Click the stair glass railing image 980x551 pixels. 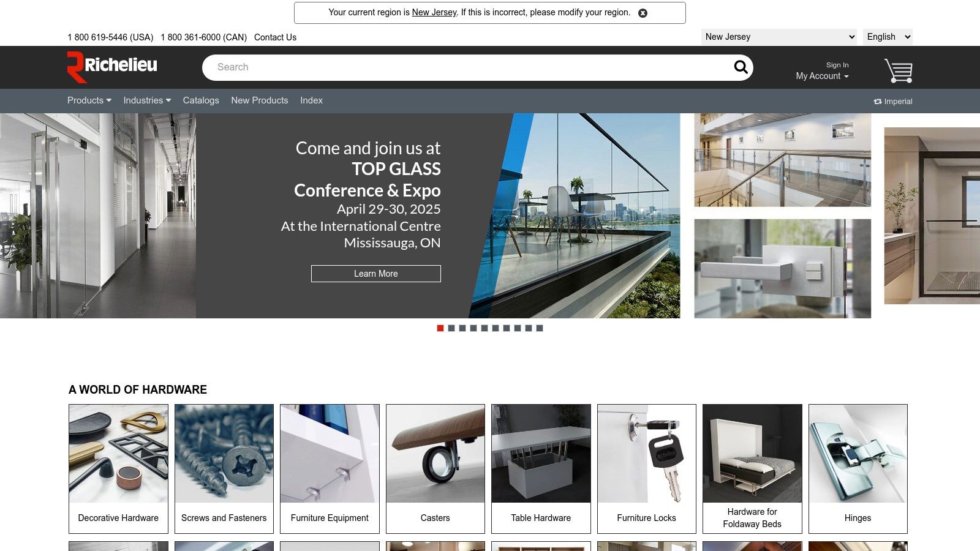pos(783,160)
